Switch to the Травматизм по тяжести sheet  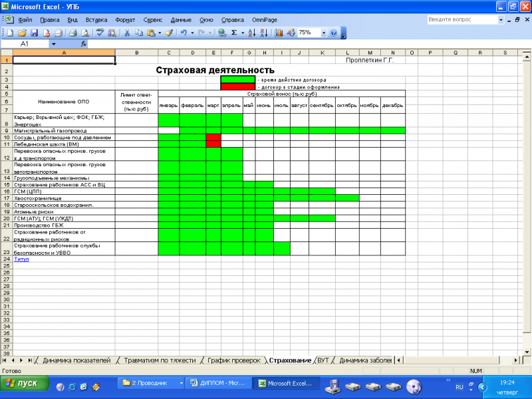160,360
